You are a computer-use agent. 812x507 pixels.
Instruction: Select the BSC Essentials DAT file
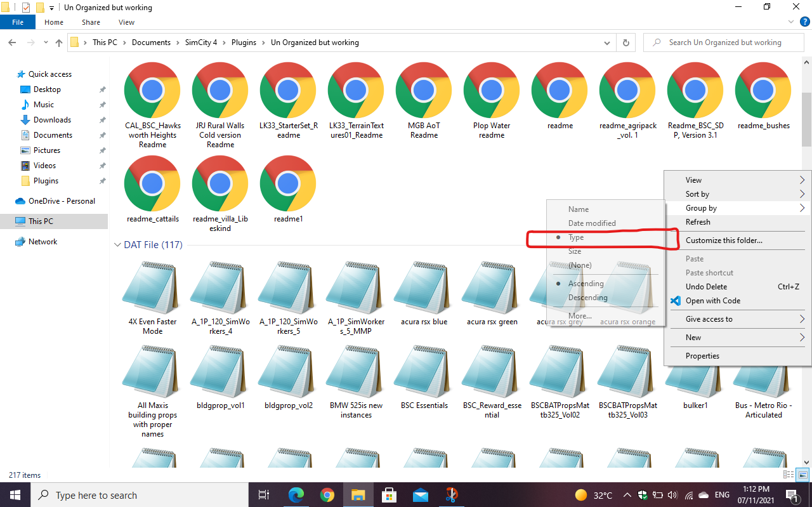[x=424, y=376]
